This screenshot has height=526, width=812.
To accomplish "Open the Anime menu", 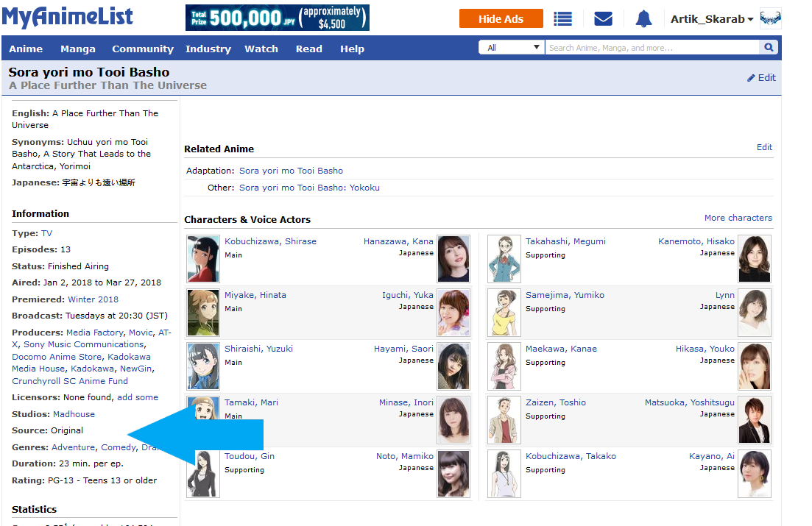I will click(x=26, y=49).
